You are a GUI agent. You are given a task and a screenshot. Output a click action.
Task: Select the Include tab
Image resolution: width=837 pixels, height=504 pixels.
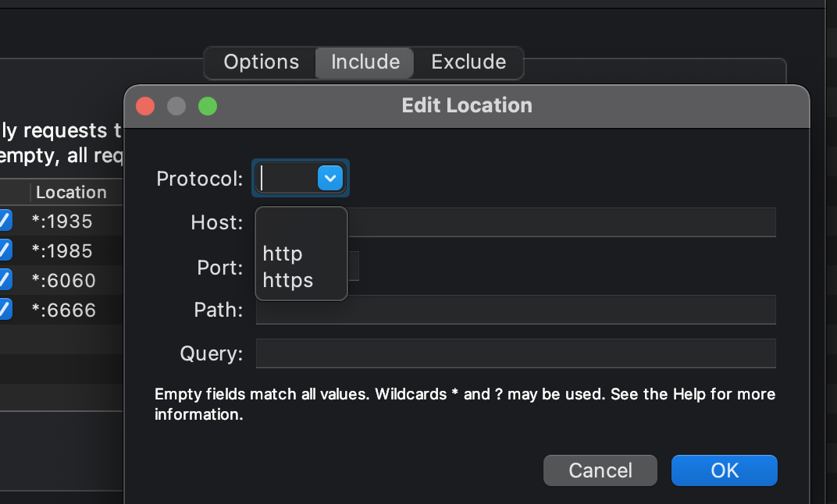click(x=364, y=62)
